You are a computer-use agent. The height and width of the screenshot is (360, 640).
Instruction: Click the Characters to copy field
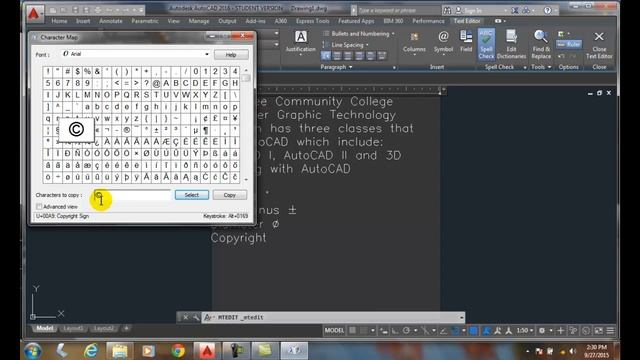point(132,195)
